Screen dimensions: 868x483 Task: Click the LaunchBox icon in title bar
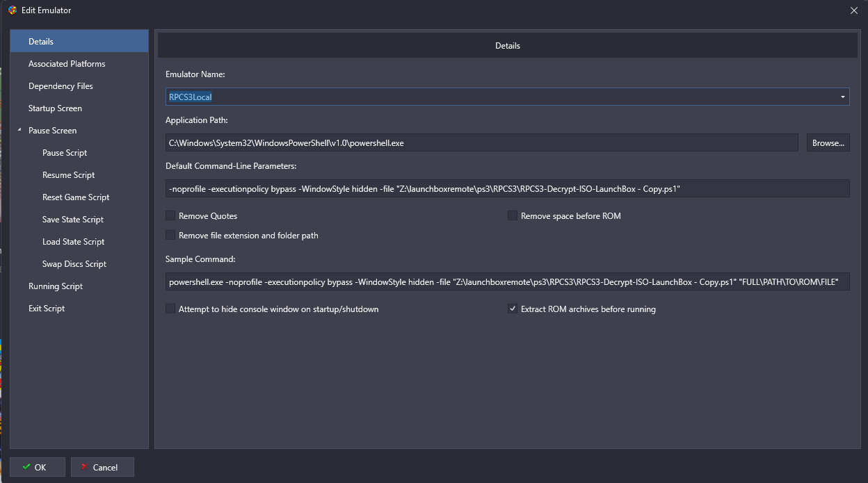[12, 10]
